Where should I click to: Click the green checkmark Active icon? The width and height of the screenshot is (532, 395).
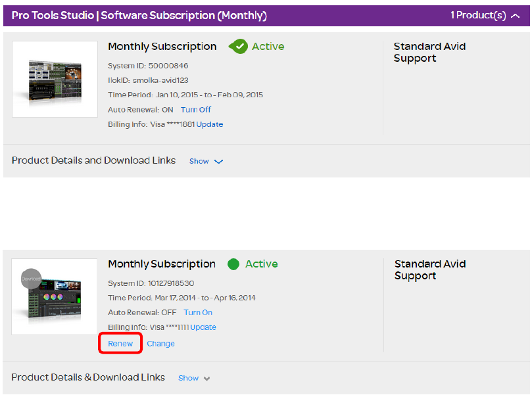pos(238,47)
